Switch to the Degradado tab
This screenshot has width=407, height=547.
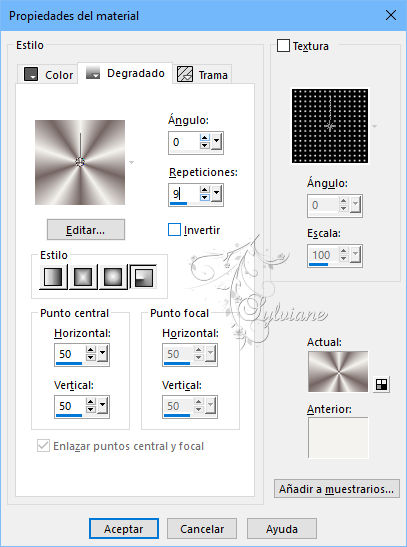[126, 74]
